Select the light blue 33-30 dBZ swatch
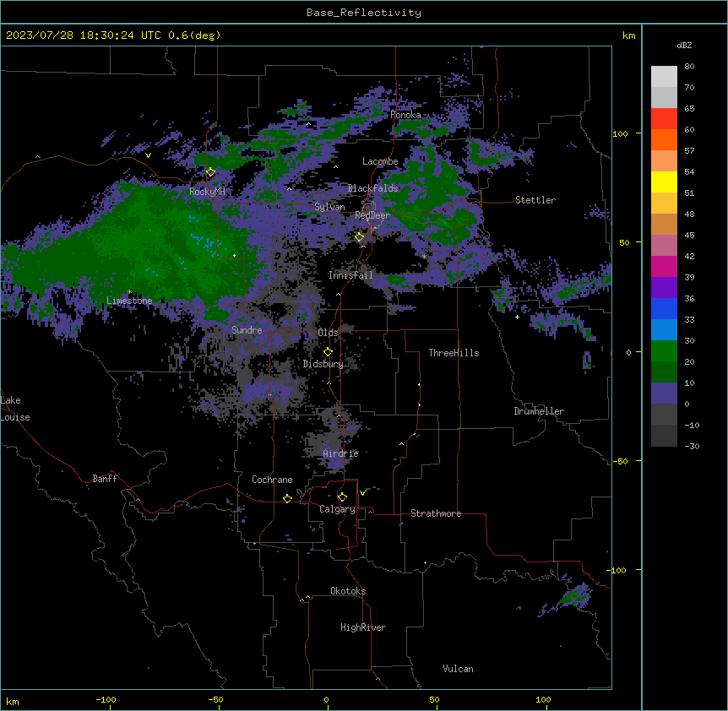The width and height of the screenshot is (728, 711). (664, 329)
